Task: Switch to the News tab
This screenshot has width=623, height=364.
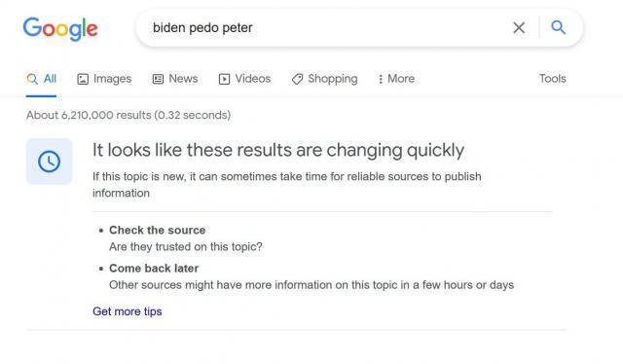Action: (175, 79)
